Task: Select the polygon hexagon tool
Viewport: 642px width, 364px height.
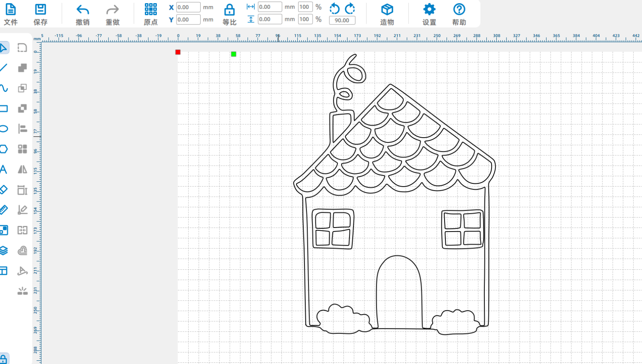Action: tap(4, 149)
